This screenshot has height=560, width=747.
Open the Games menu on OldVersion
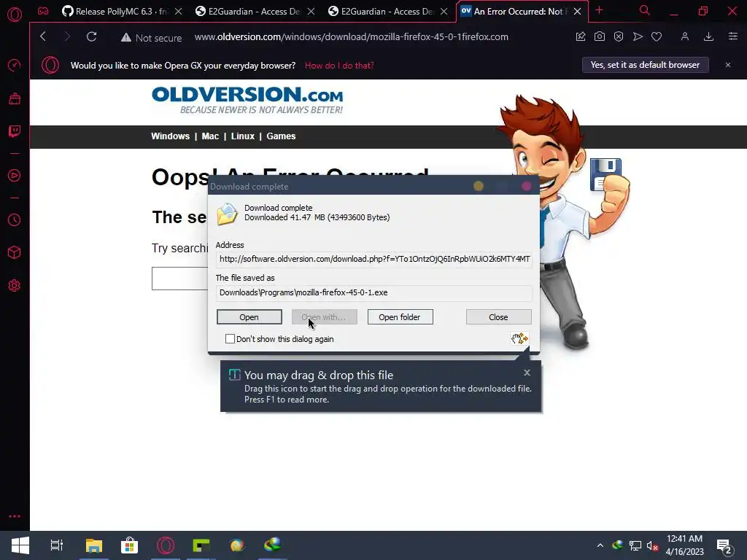(281, 136)
